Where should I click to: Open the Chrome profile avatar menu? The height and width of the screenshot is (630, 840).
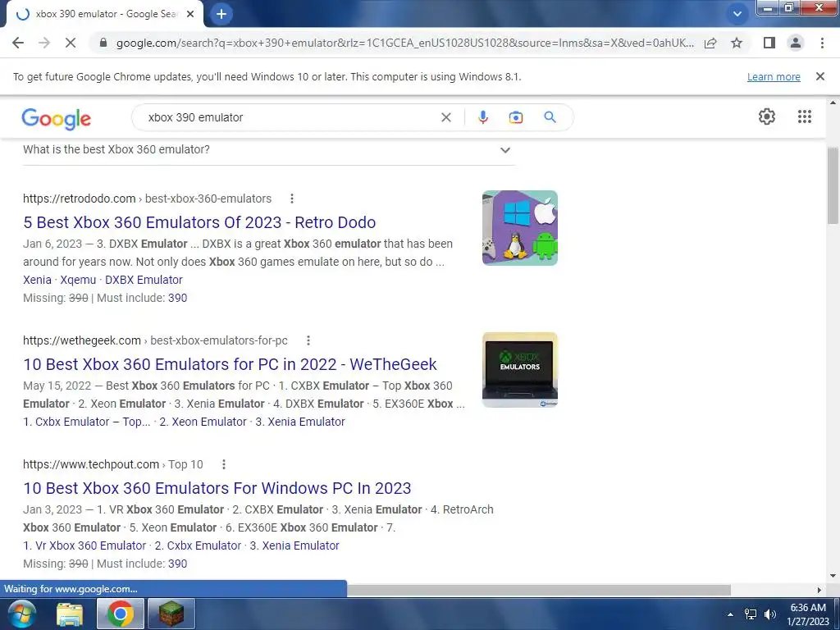(796, 43)
